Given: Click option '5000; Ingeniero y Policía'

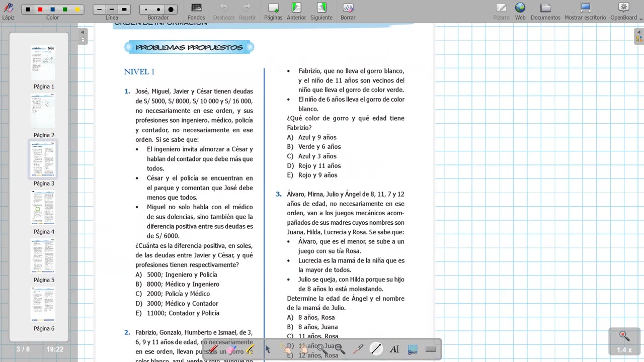Looking at the screenshot, I should pos(182,275).
